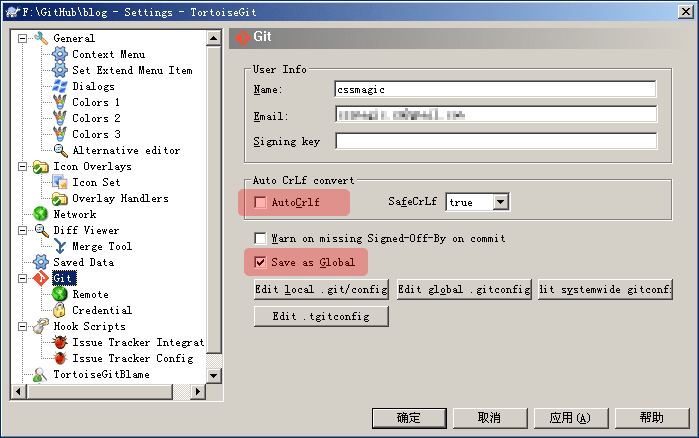
Task: Open help with 帮助 button
Action: click(652, 418)
